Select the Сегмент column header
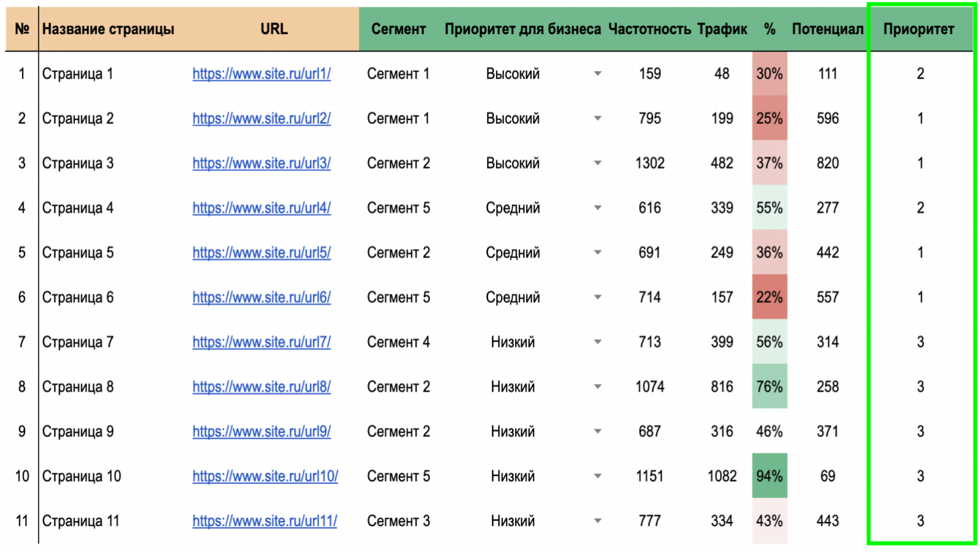 (x=398, y=29)
